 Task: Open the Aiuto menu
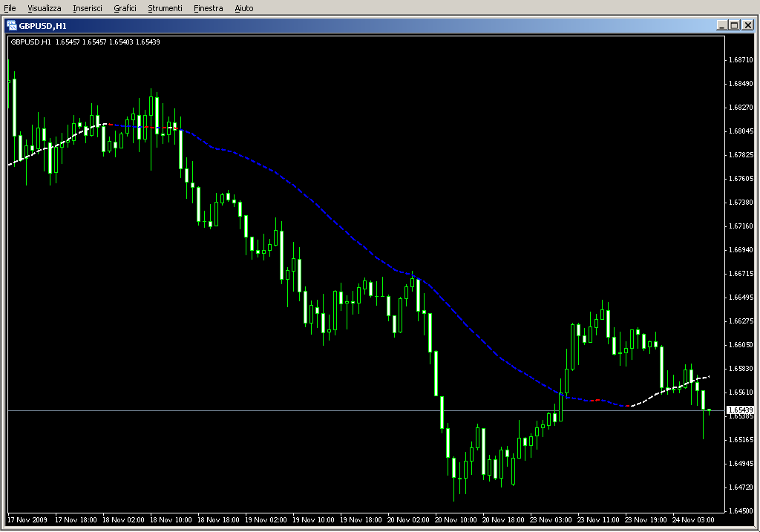(243, 8)
